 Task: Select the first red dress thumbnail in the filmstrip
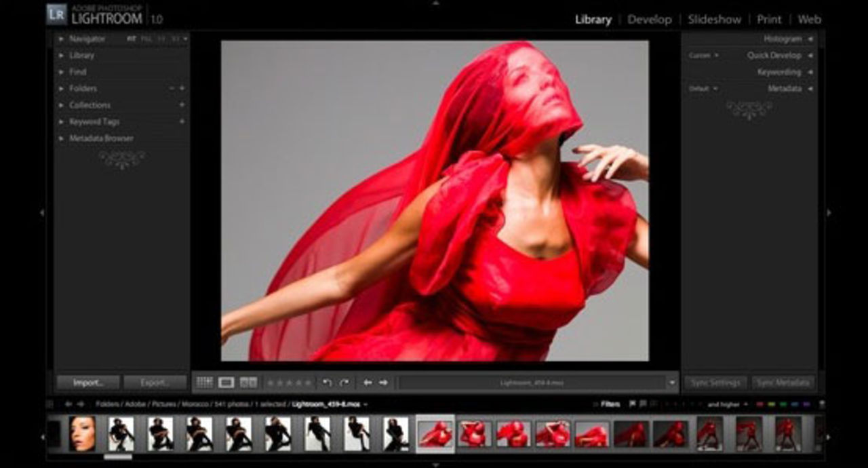(x=436, y=433)
